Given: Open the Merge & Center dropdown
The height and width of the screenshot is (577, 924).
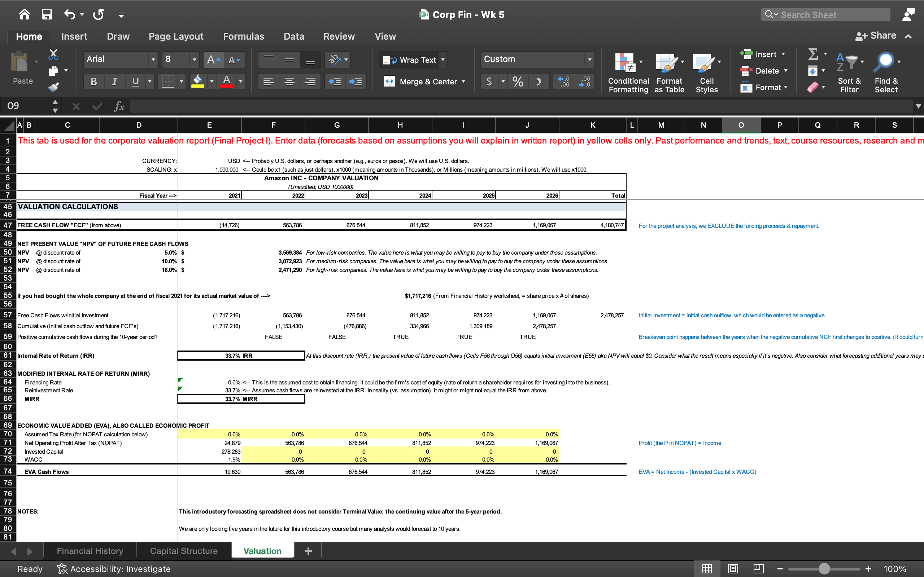Looking at the screenshot, I should pyautogui.click(x=464, y=81).
